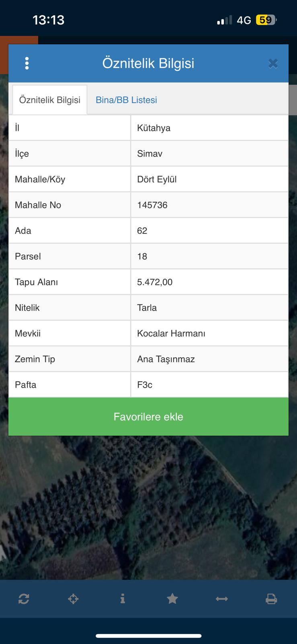This screenshot has height=644, width=297.
Task: Tap the crosshair locate icon
Action: (73, 599)
